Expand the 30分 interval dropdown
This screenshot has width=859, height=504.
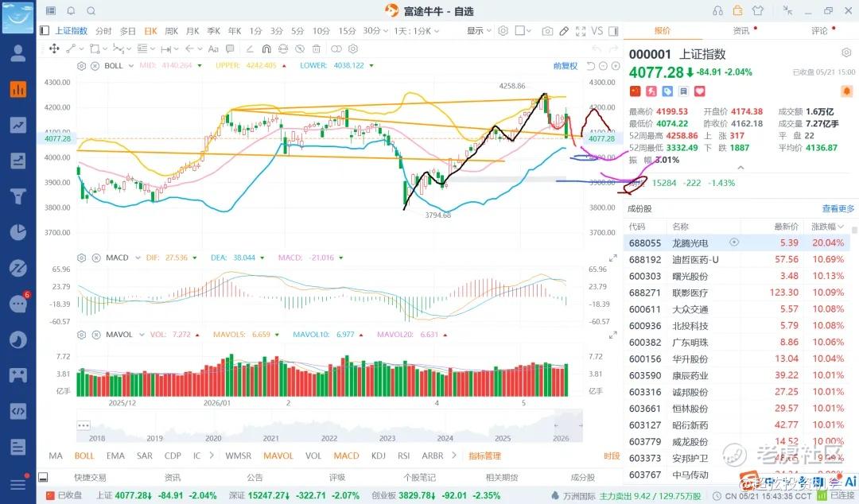point(375,31)
